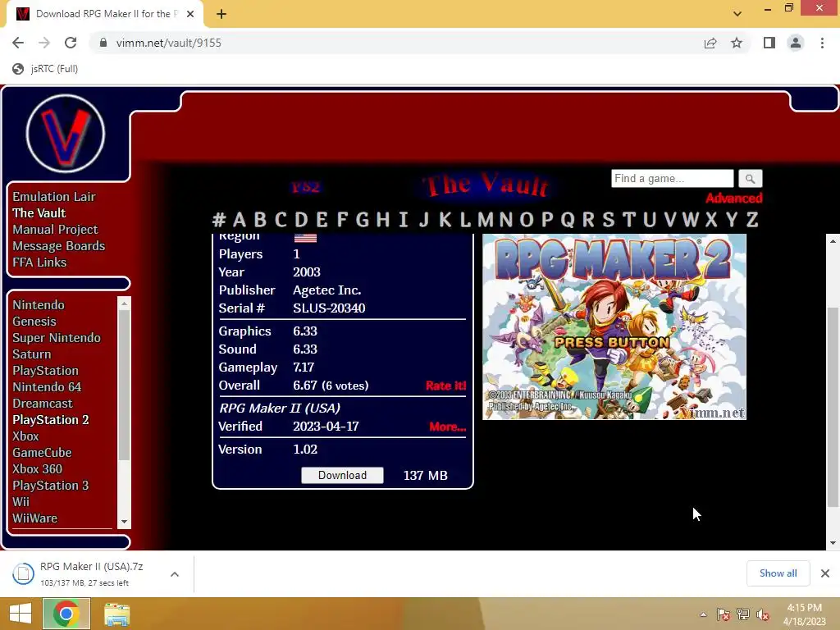
Task: Click the Find a game search field
Action: [x=673, y=178]
